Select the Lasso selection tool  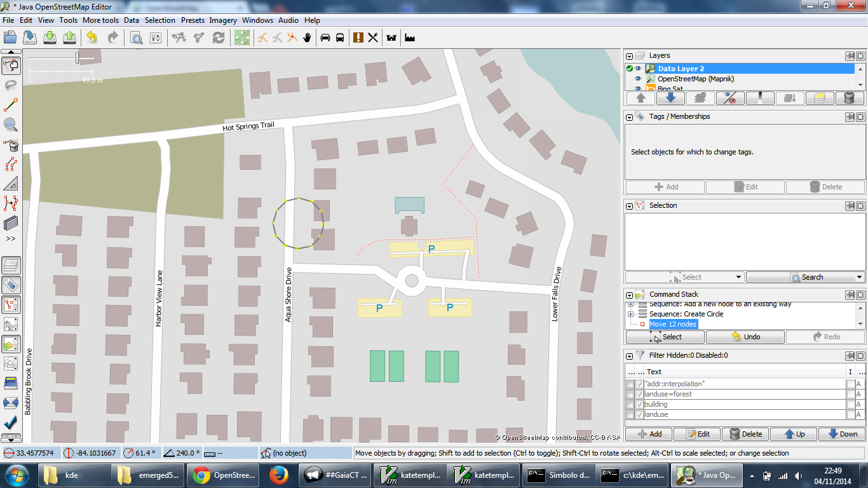point(11,85)
